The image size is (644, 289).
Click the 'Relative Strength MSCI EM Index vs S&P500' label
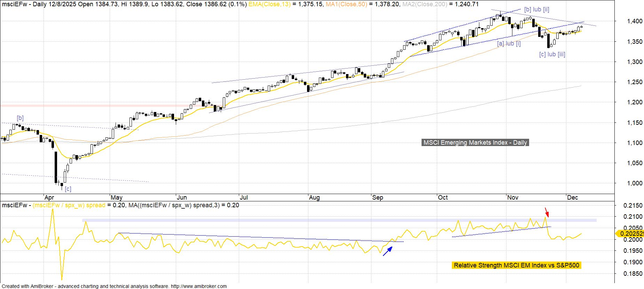point(516,265)
